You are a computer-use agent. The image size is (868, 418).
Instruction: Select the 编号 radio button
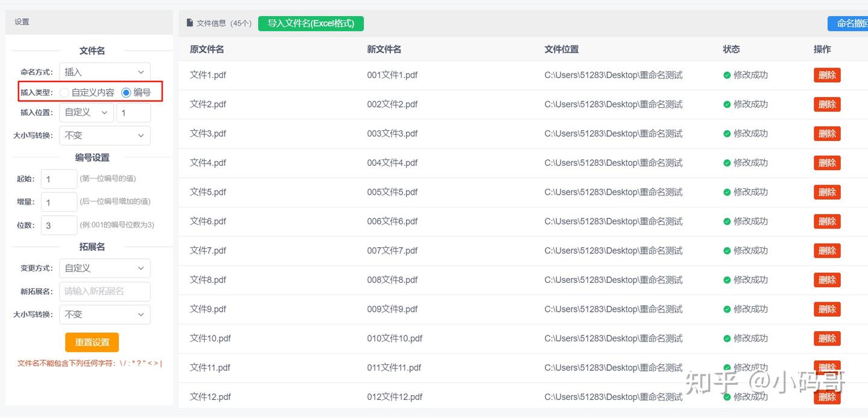[126, 93]
